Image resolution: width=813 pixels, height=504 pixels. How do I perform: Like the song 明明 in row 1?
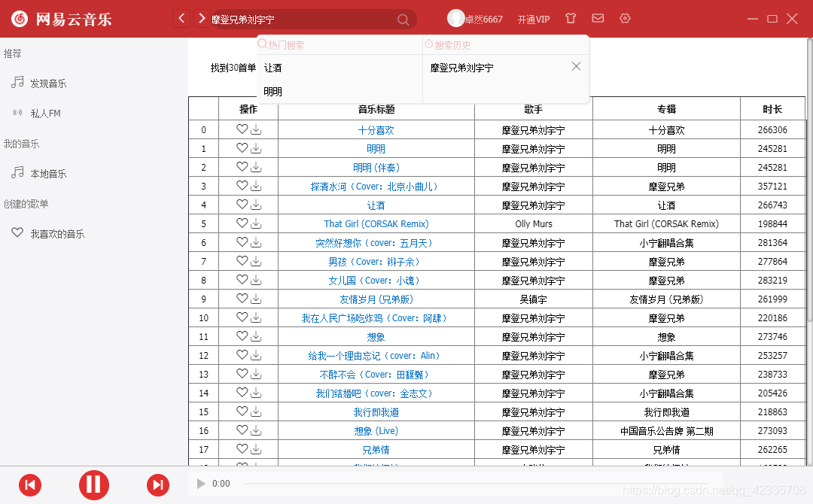point(242,147)
